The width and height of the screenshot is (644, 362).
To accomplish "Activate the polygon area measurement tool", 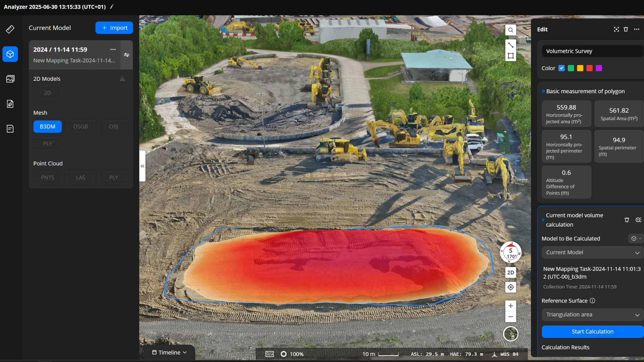I will pos(511,56).
